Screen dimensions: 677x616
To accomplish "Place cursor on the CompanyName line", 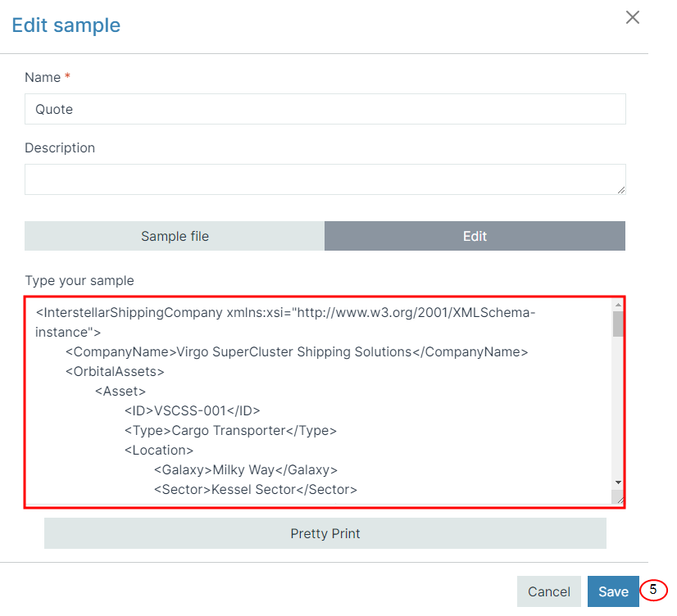I will click(297, 352).
